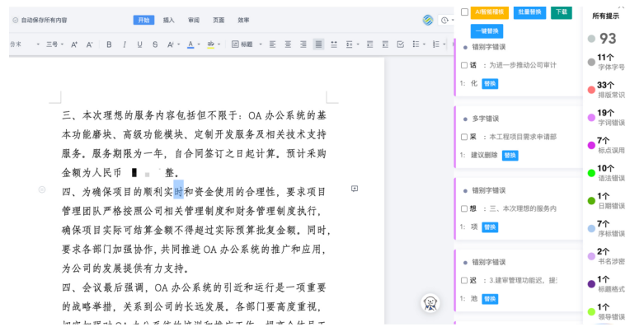This screenshot has height=327, width=644.
Task: Click the green 下载 button
Action: [x=562, y=12]
